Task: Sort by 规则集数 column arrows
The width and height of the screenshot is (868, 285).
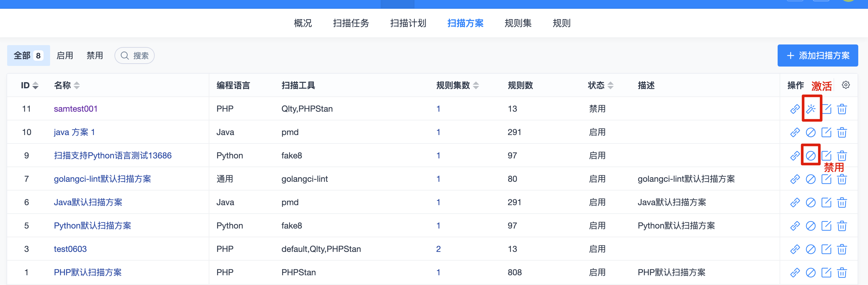Action: [476, 85]
